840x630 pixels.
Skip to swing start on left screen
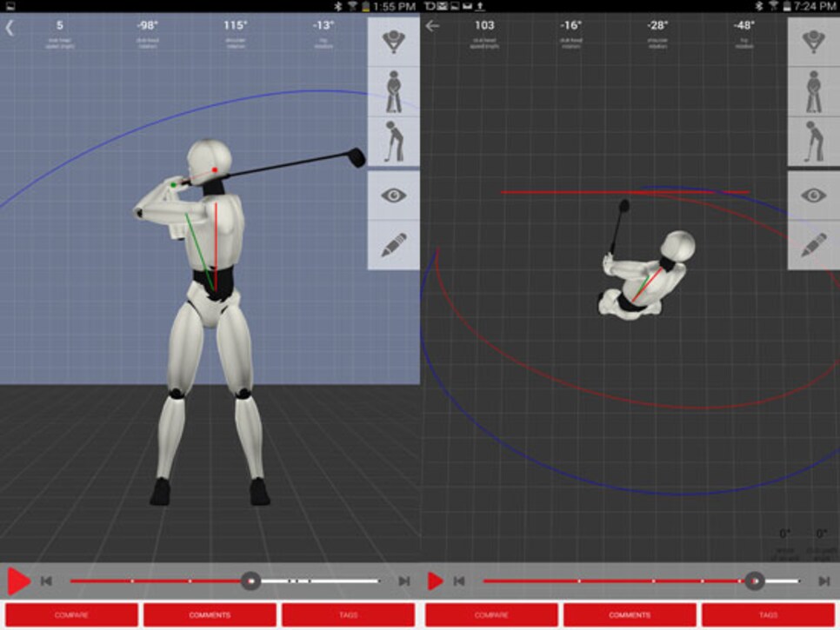click(x=46, y=580)
